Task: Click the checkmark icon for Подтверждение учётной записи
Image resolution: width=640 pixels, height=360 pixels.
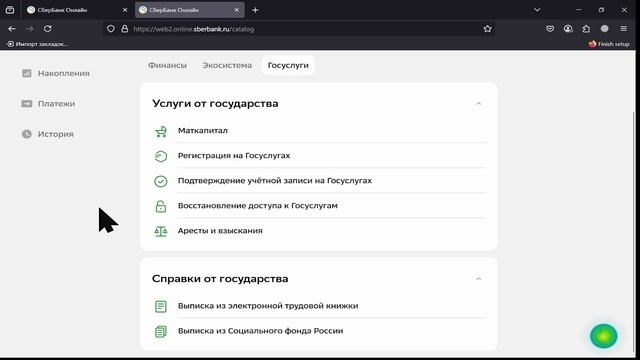Action: (x=161, y=181)
